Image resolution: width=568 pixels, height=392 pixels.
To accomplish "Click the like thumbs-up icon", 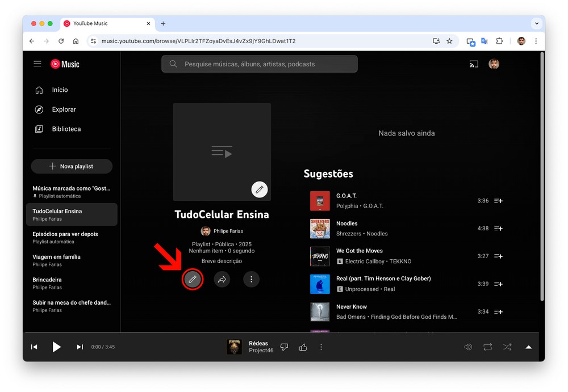I will pyautogui.click(x=303, y=347).
